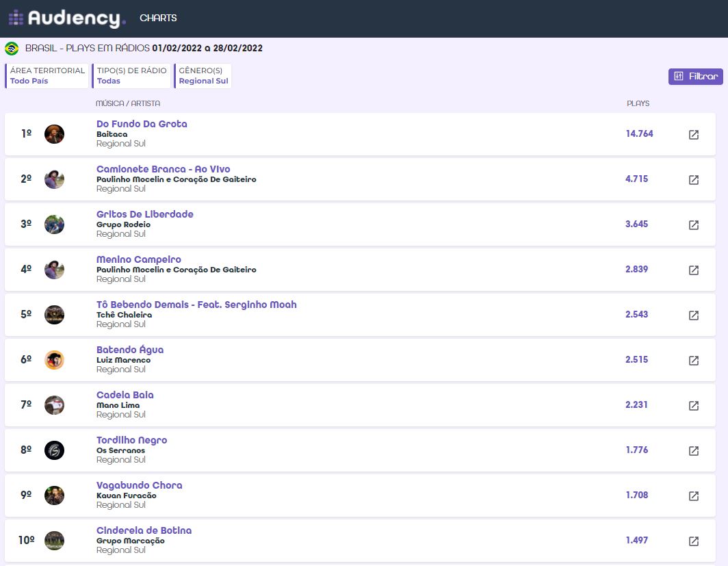Open the Tipo(s) de Rádio filter

click(x=131, y=76)
